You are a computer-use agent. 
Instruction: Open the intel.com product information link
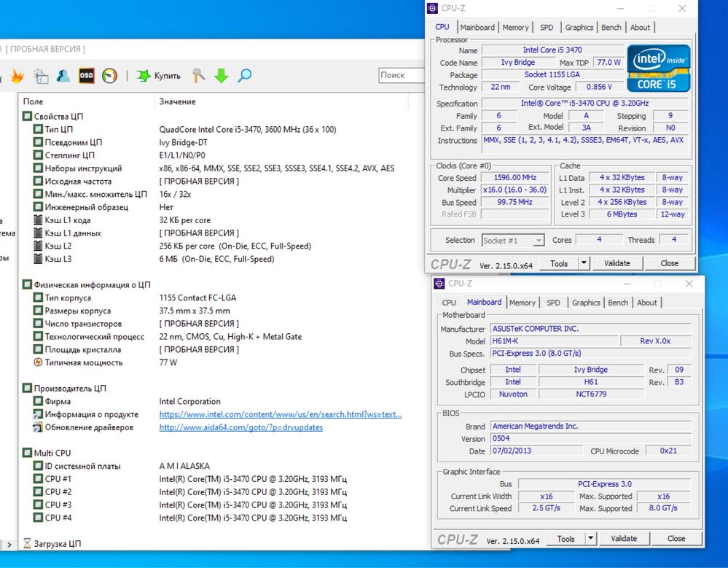[281, 414]
